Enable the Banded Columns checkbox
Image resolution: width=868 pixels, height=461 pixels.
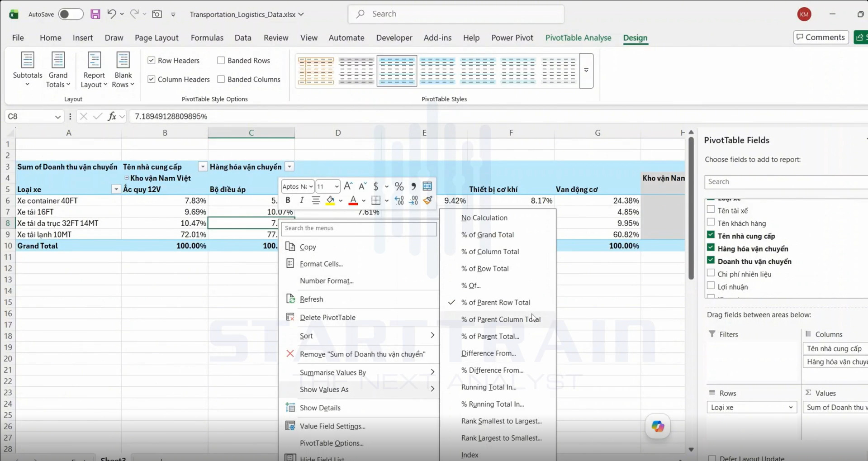point(221,79)
